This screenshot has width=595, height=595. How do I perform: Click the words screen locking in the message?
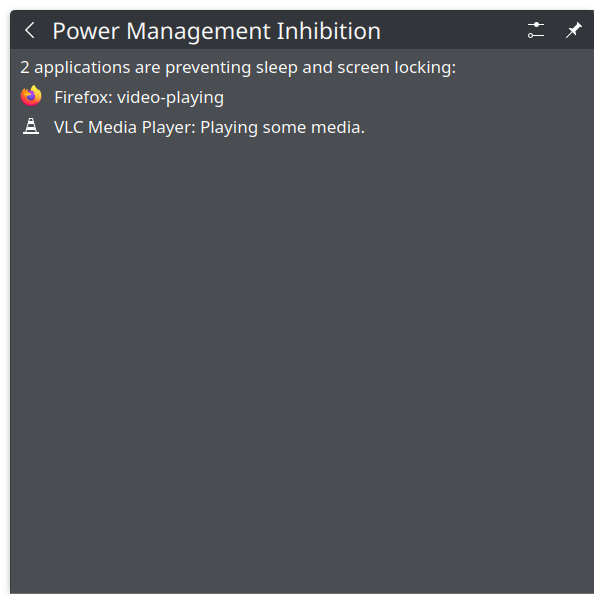coord(397,68)
